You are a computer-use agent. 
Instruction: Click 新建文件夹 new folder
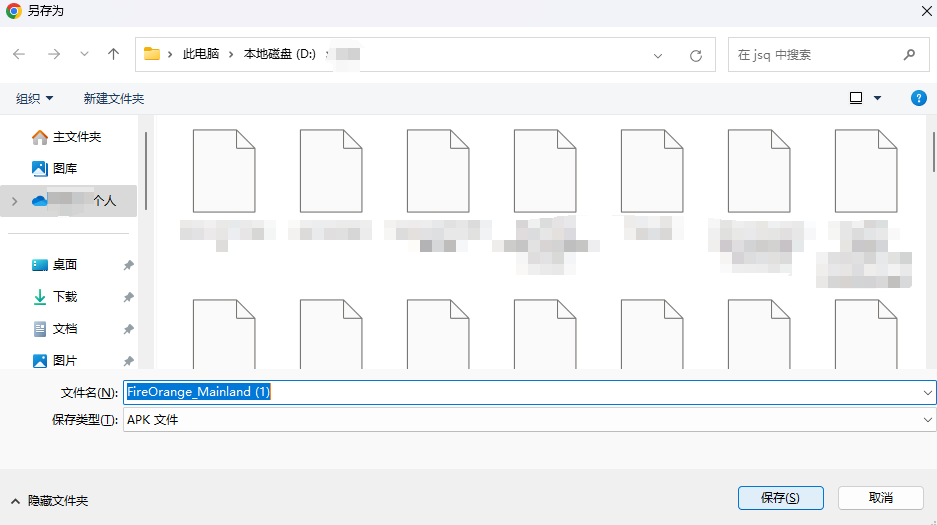(x=114, y=99)
